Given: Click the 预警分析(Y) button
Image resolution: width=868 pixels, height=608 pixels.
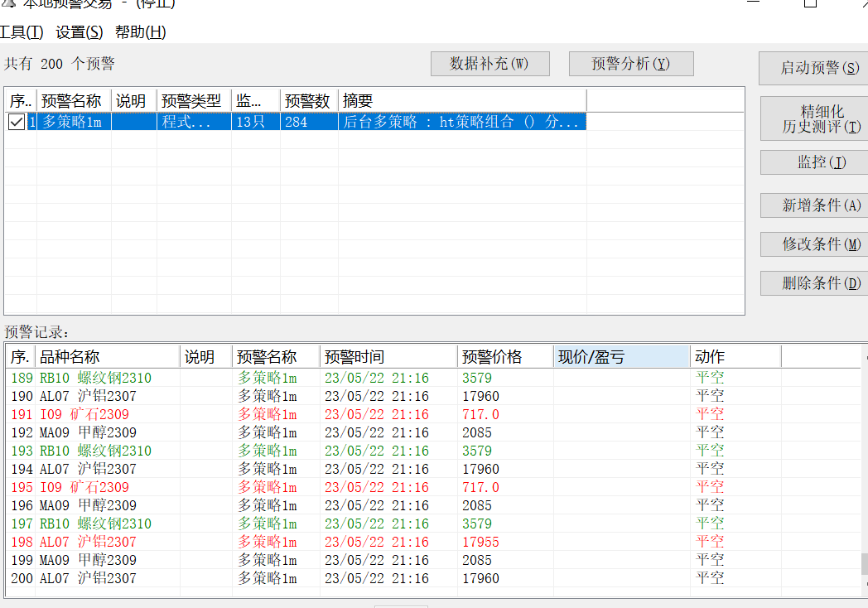Looking at the screenshot, I should [x=631, y=64].
